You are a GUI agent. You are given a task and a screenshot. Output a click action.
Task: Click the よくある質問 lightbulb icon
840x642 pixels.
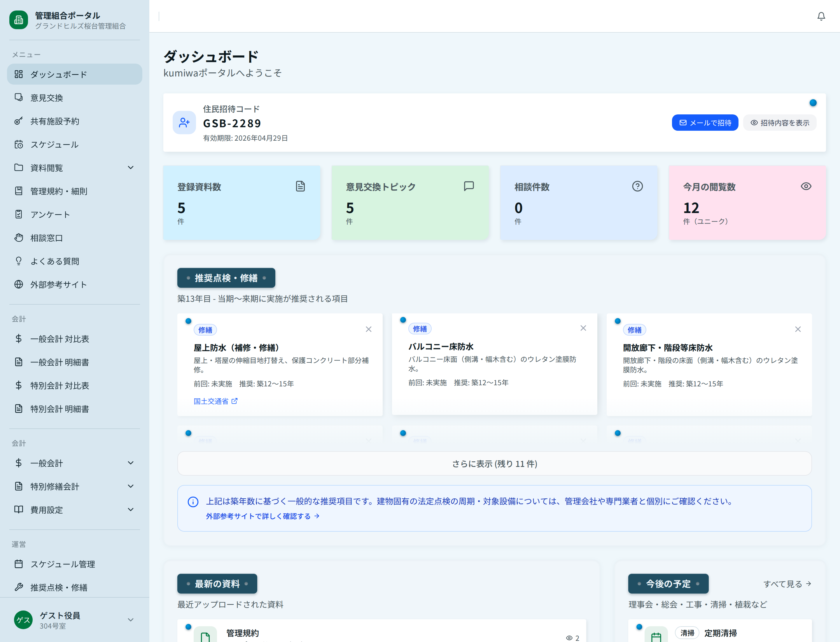tap(19, 261)
